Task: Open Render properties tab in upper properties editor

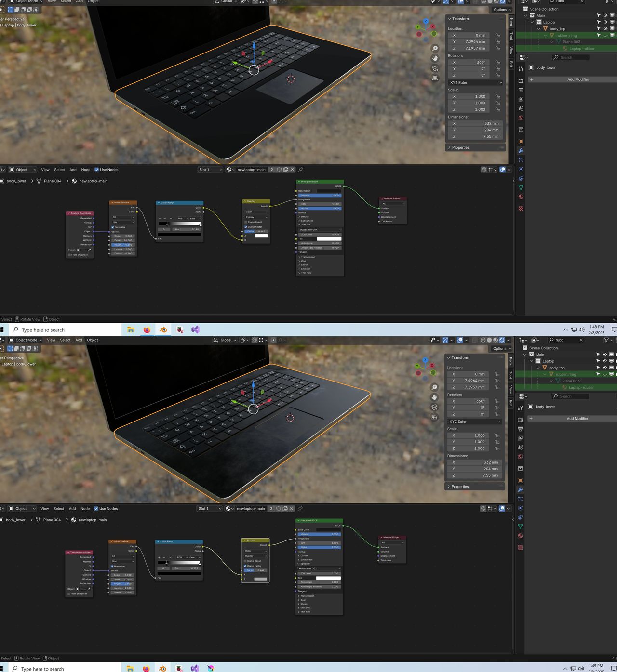Action: 521,81
